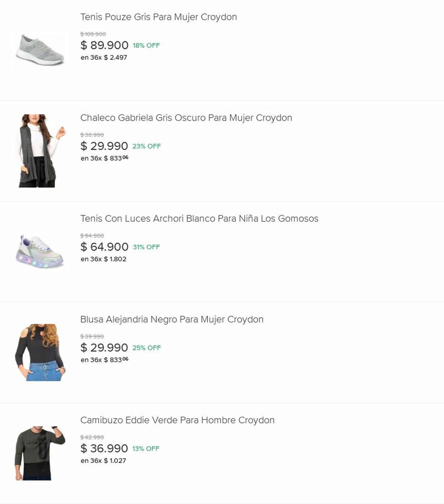Click the $ 64.900 sneaker price
This screenshot has width=444, height=504.
(104, 247)
